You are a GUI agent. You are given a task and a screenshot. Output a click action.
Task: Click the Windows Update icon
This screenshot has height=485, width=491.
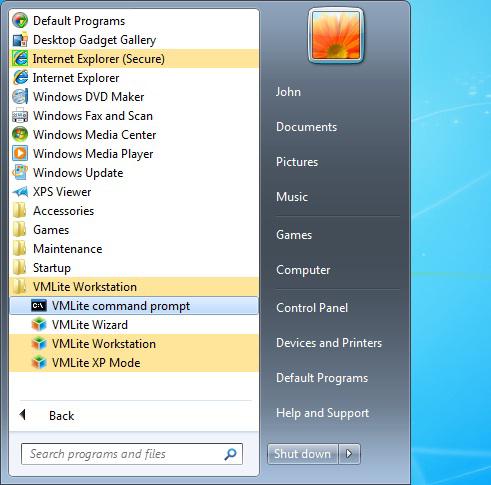[x=20, y=173]
